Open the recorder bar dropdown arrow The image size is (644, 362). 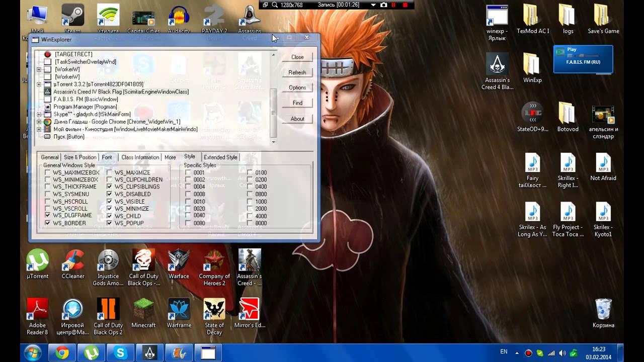pos(373,5)
